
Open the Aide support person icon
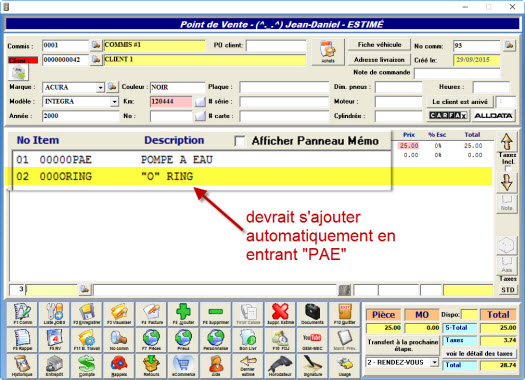tap(216, 366)
